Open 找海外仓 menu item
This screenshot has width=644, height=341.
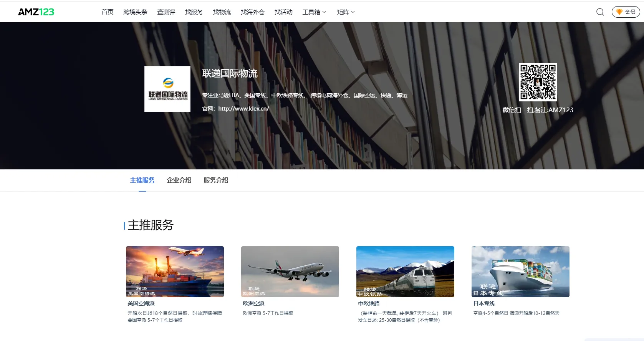(253, 12)
